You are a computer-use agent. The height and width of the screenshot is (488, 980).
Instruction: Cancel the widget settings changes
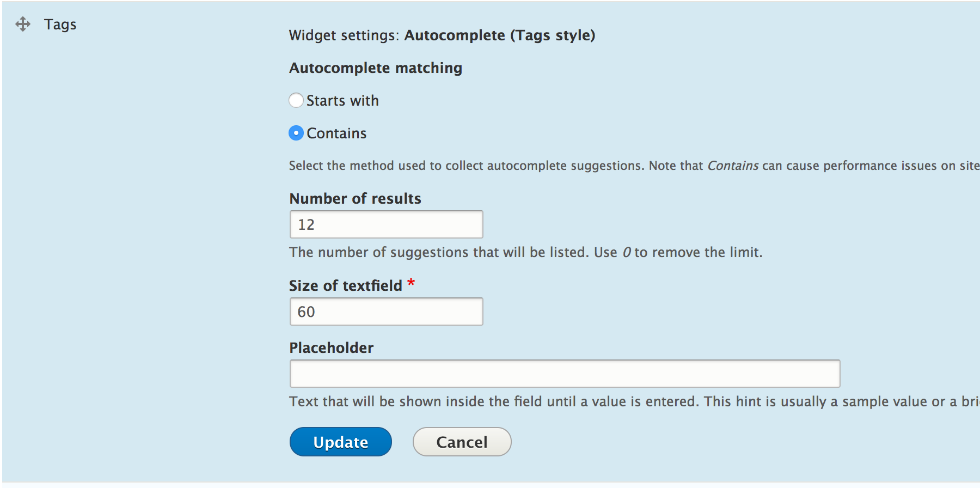tap(462, 442)
